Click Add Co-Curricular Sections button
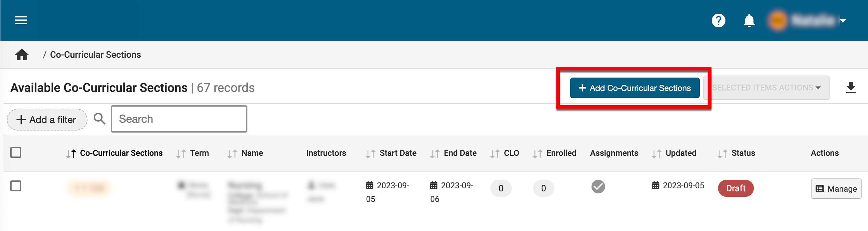The height and width of the screenshot is (231, 868). pyautogui.click(x=635, y=88)
